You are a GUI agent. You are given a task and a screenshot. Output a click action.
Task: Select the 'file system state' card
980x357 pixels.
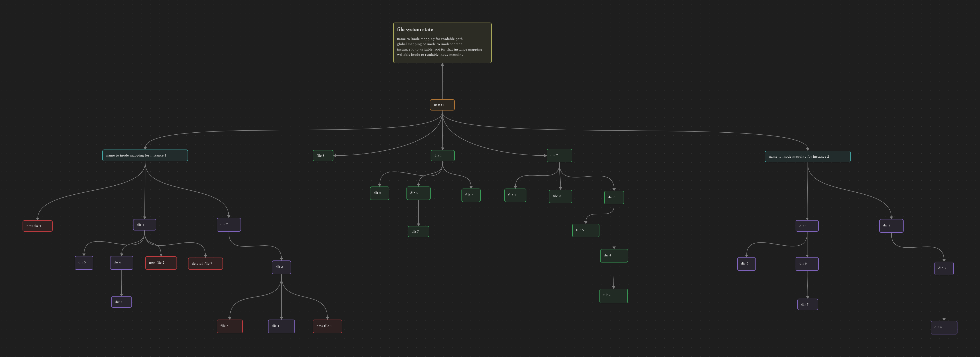[x=442, y=43]
